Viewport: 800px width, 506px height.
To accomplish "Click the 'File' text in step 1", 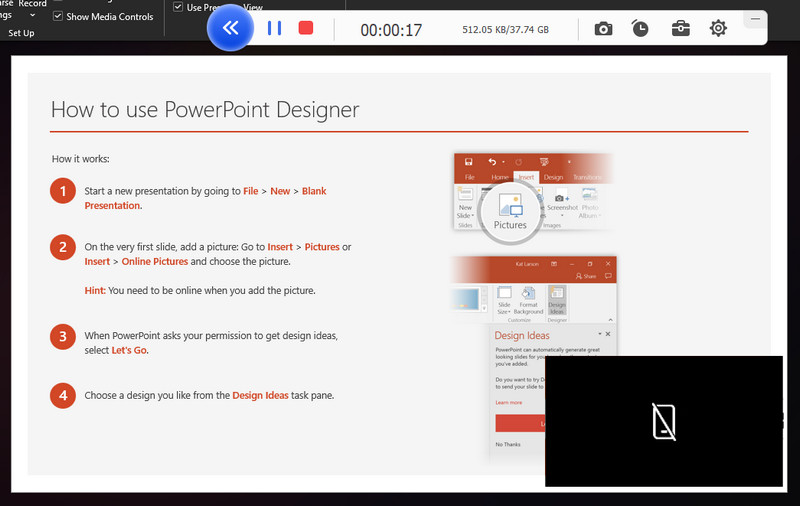I will 251,191.
